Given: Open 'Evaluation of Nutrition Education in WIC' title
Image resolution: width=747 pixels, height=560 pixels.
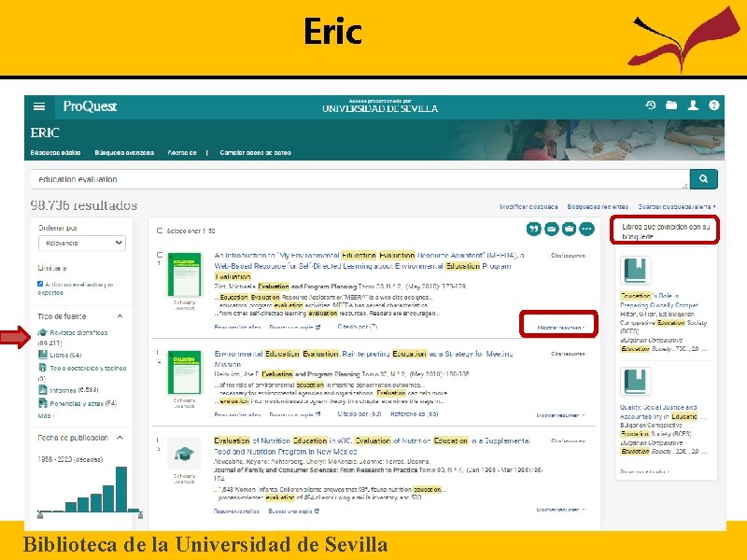Looking at the screenshot, I should tap(372, 446).
